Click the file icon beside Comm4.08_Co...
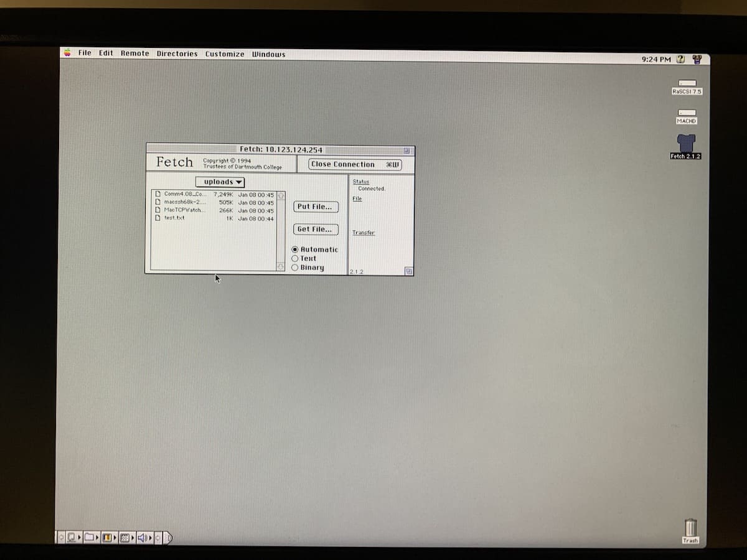747x560 pixels. coord(158,194)
